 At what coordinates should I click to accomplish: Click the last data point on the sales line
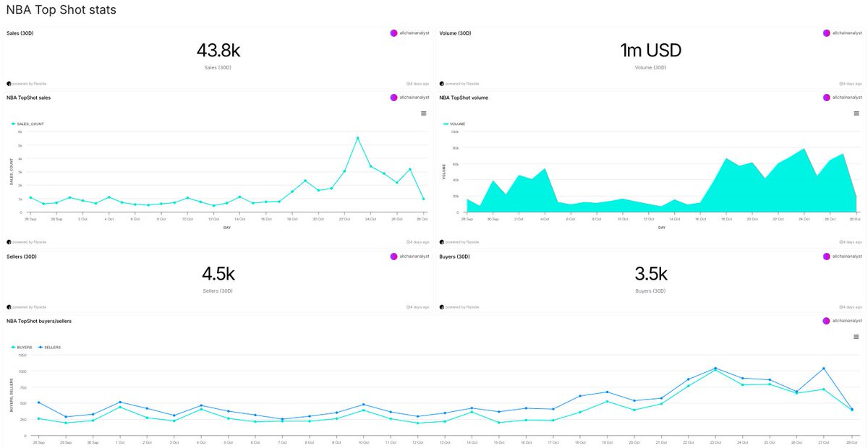[423, 199]
